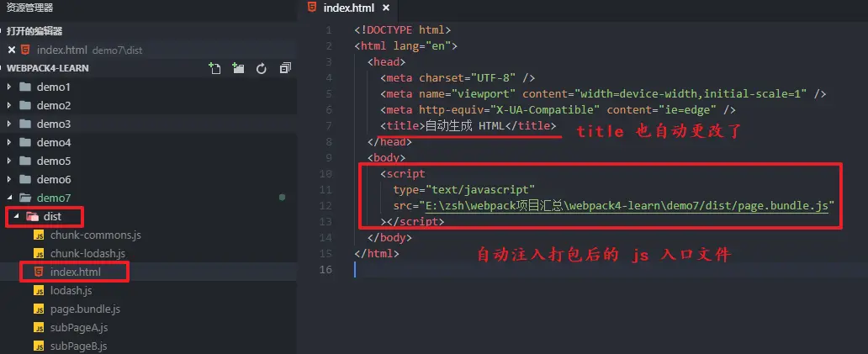Click the 资源管理器 panel title
The height and width of the screenshot is (354, 868).
point(29,8)
